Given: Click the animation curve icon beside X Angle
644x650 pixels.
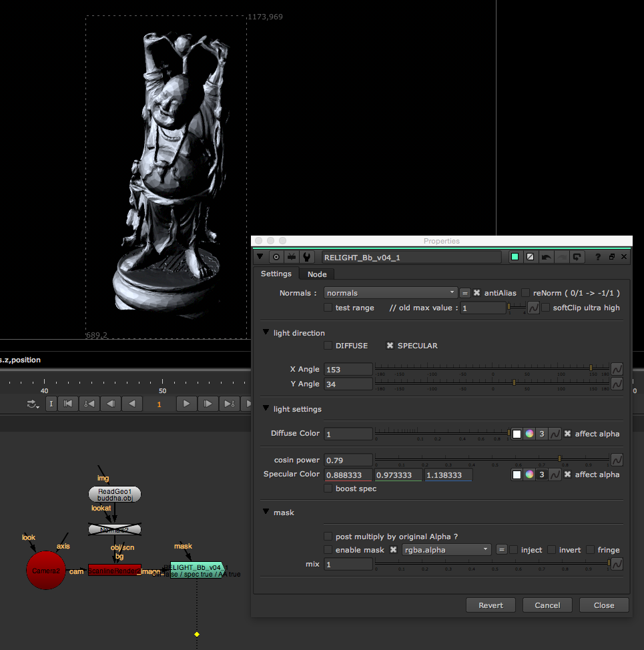Looking at the screenshot, I should [x=617, y=369].
